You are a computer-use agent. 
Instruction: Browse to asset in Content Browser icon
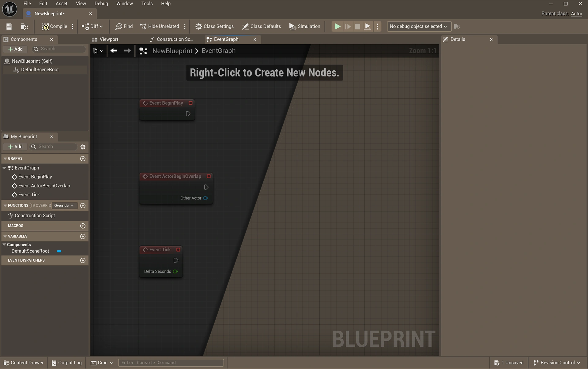pos(24,27)
